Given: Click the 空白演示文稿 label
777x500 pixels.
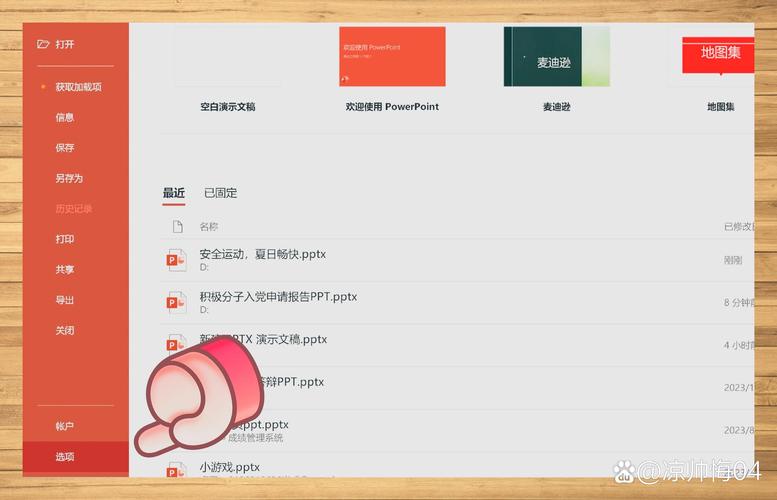Looking at the screenshot, I should [228, 107].
